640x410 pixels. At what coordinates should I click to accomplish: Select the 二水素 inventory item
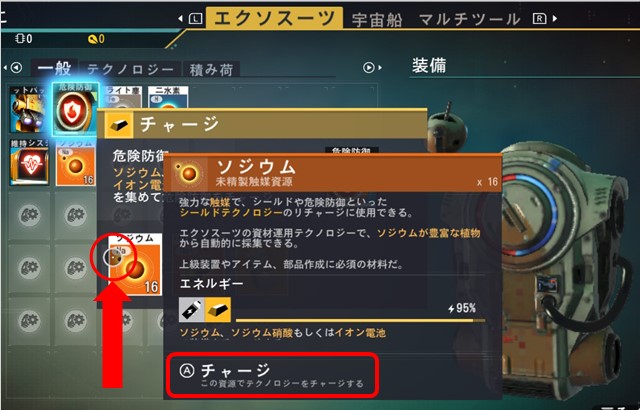pos(168,98)
